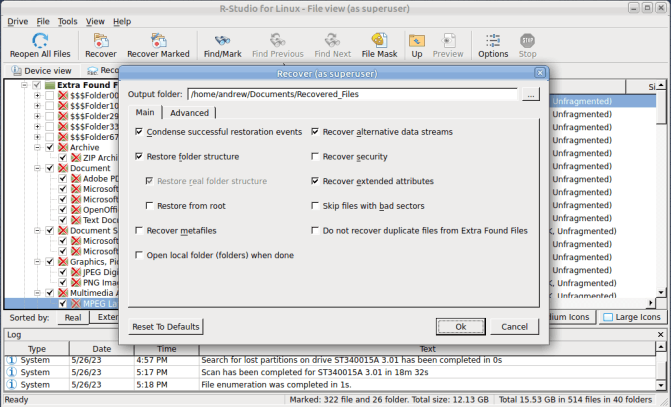Collapse the Multimedia tree node
This screenshot has width=671, height=407.
[x=37, y=293]
